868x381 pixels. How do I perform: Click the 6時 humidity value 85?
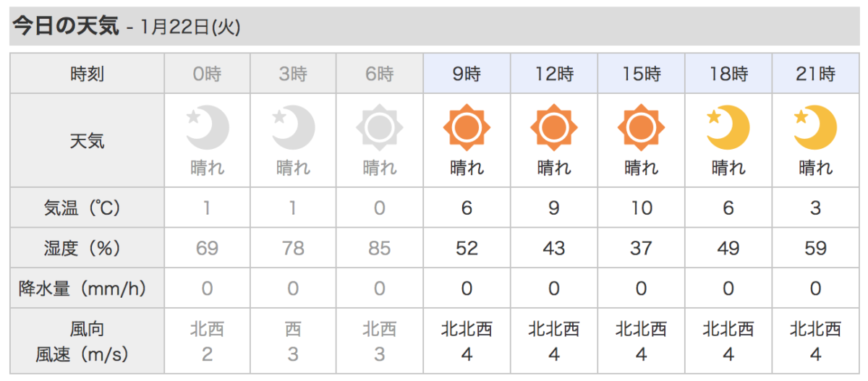[x=380, y=249]
